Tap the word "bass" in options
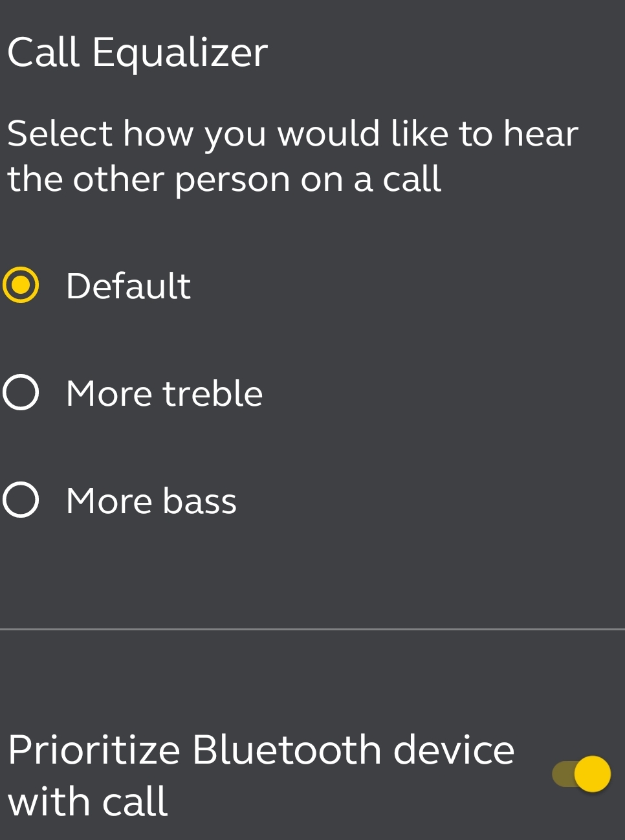625x840 pixels. 199,501
